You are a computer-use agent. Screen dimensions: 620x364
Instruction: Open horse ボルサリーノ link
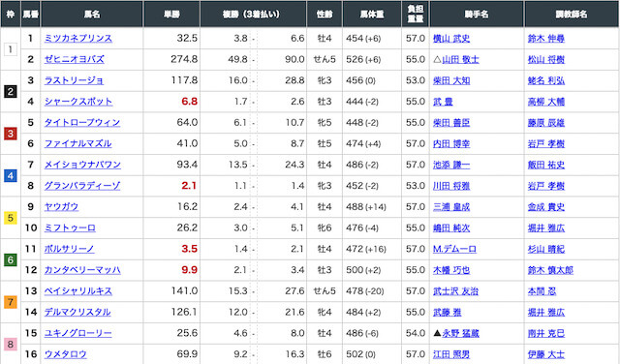pos(69,249)
